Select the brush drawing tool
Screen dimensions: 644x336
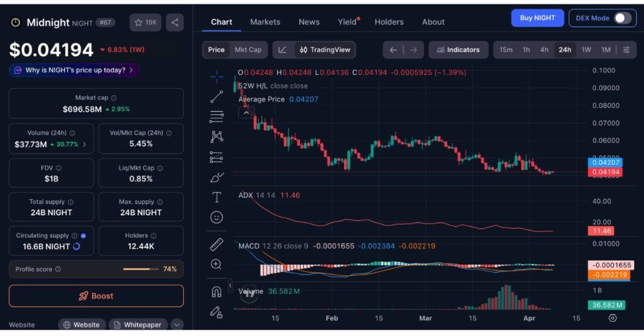tap(216, 177)
